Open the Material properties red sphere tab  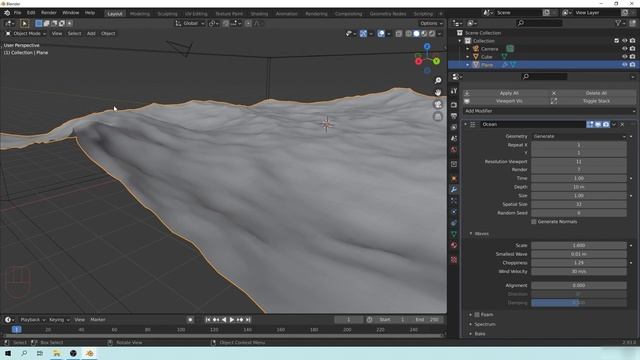tap(454, 245)
